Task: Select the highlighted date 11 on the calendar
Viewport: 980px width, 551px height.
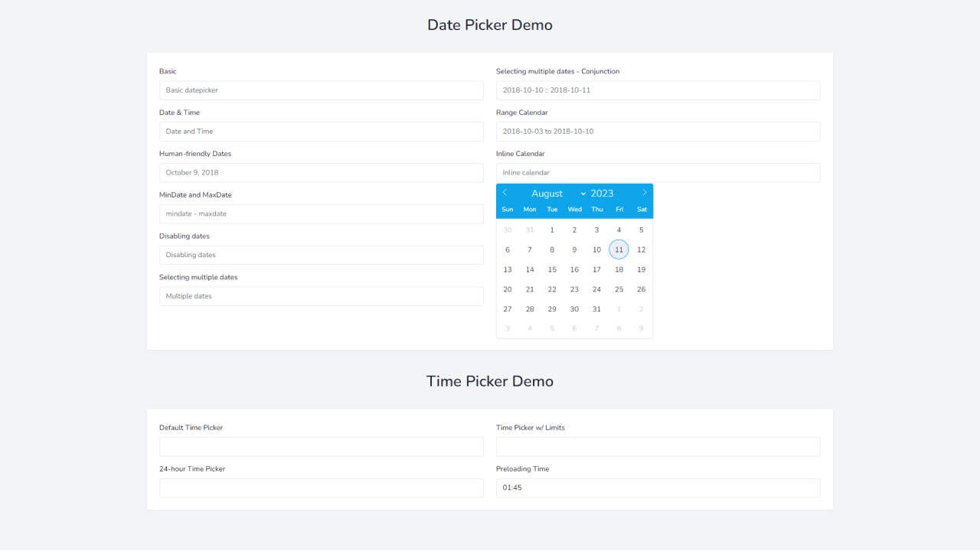Action: pyautogui.click(x=619, y=249)
